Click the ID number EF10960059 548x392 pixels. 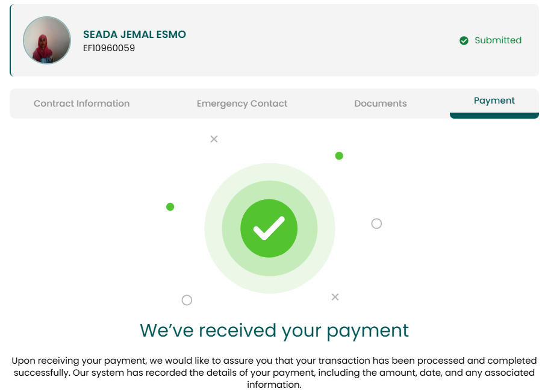click(109, 48)
